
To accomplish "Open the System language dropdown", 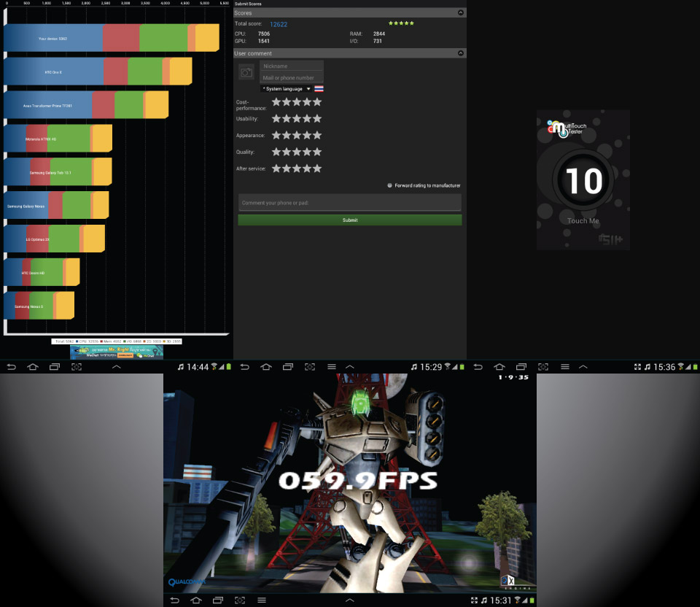I will coord(286,89).
